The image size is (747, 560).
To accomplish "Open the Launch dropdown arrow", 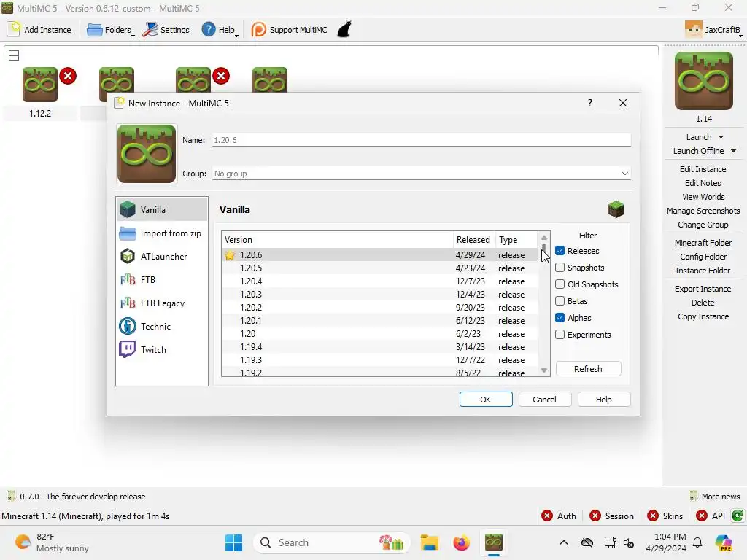I will 721,137.
